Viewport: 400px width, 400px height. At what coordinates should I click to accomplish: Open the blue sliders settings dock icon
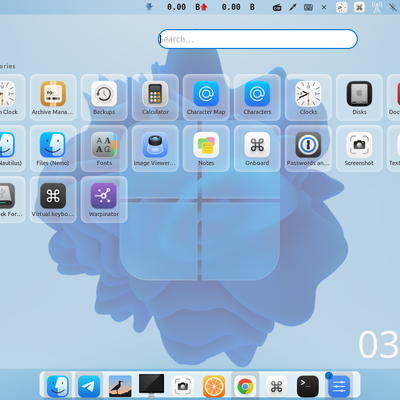pos(339,386)
